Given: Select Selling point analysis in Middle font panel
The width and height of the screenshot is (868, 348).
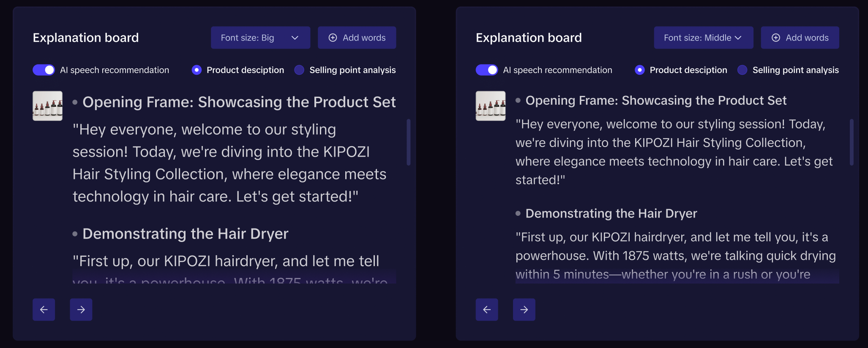Looking at the screenshot, I should tap(742, 70).
